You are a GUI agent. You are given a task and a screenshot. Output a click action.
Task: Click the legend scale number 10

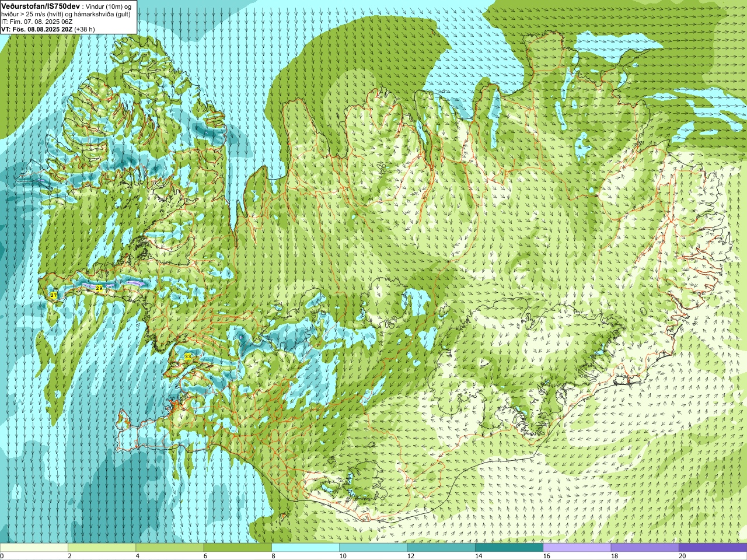click(343, 556)
